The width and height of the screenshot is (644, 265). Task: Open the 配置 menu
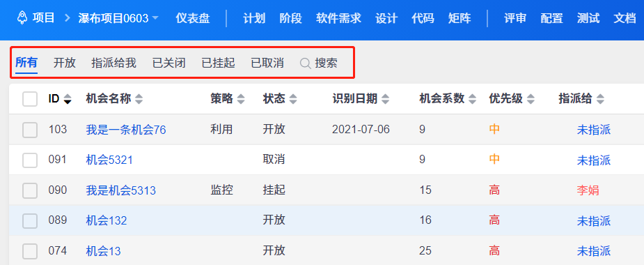(551, 19)
